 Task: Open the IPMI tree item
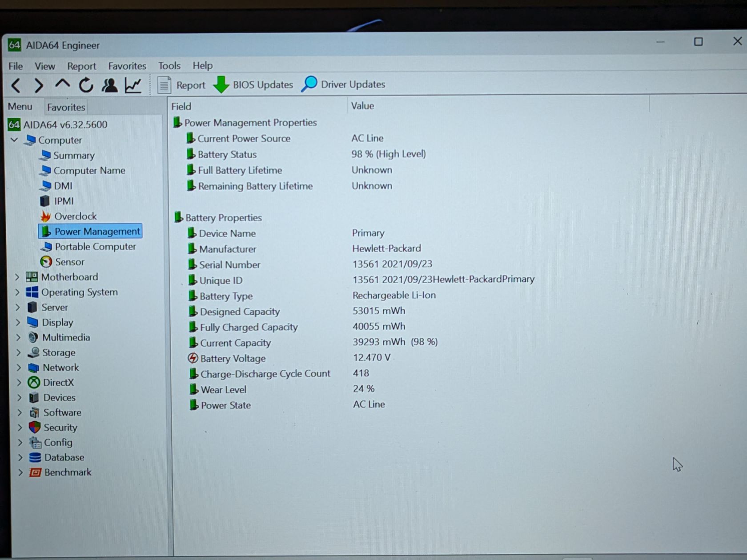57,201
